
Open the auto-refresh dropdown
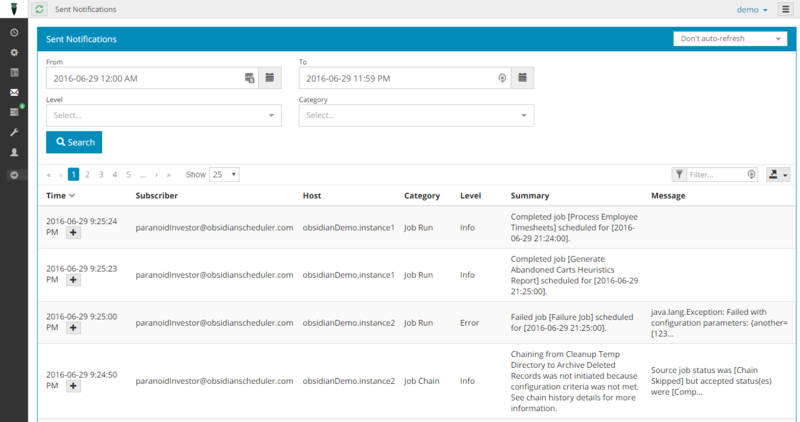[x=730, y=39]
